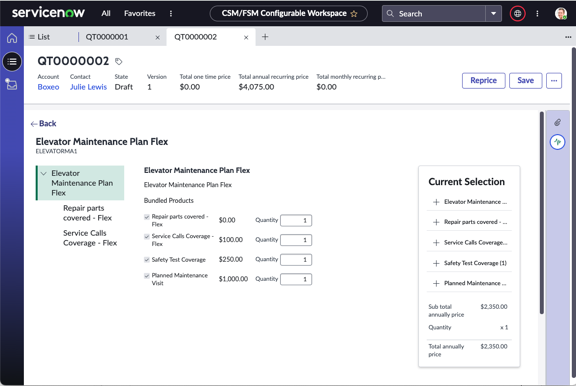Add a new tab with the plus icon
This screenshot has height=386, width=576.
tap(265, 37)
